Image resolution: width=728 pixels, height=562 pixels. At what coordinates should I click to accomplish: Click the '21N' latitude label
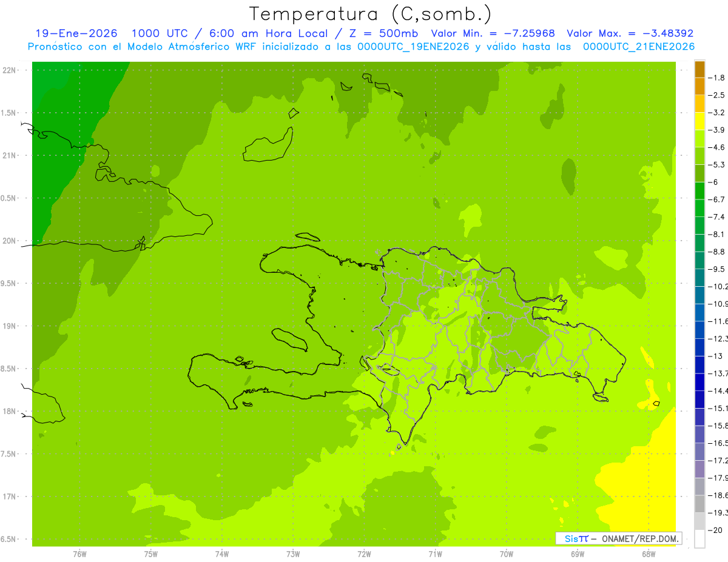(x=10, y=155)
